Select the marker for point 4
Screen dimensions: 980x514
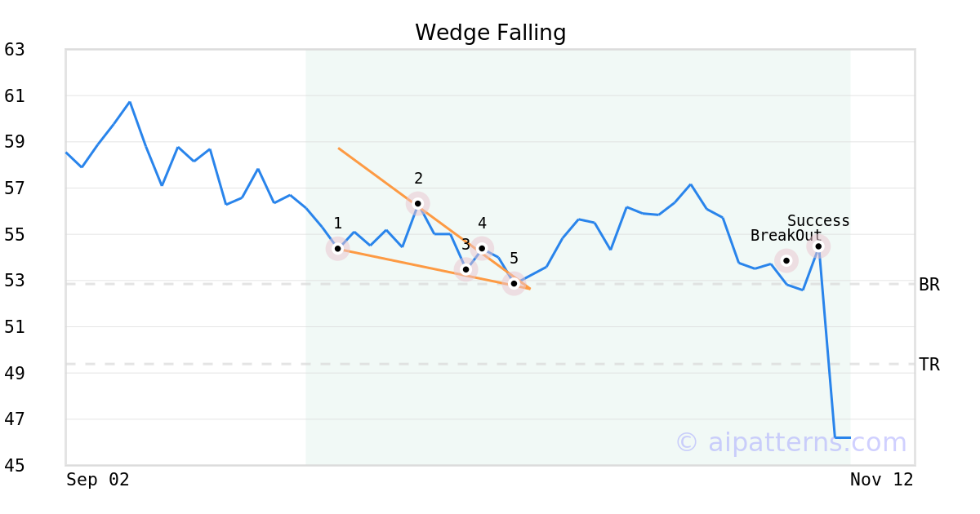[x=482, y=248]
